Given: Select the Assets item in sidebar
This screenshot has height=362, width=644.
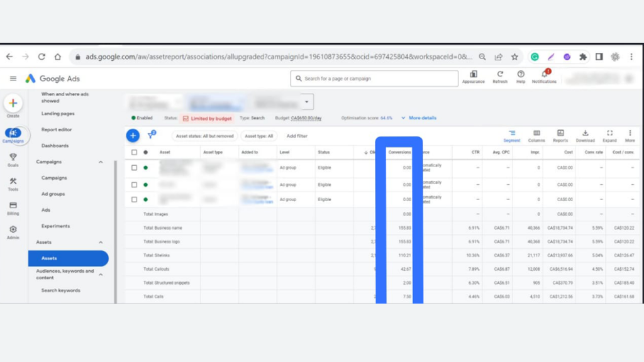Looking at the screenshot, I should [x=68, y=258].
